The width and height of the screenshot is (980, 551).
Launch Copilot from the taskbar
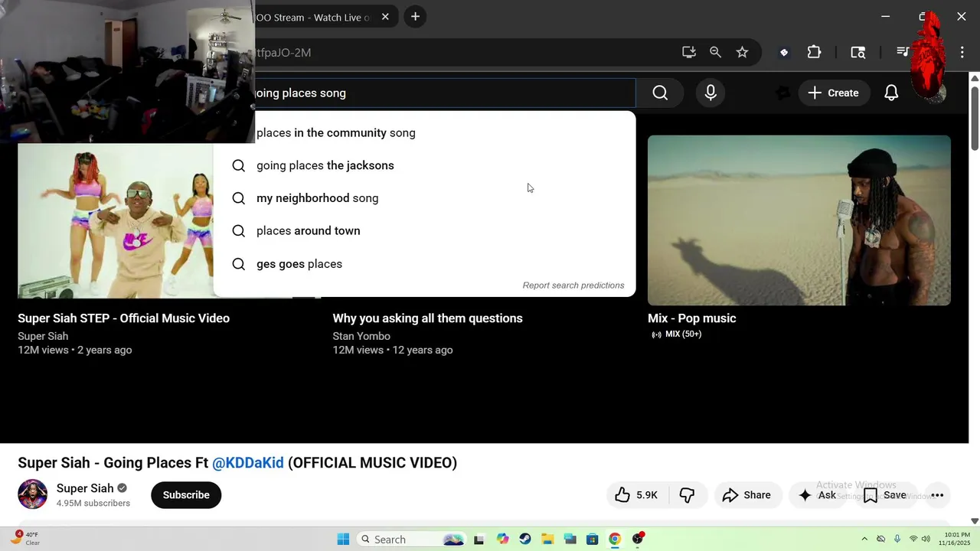point(502,539)
